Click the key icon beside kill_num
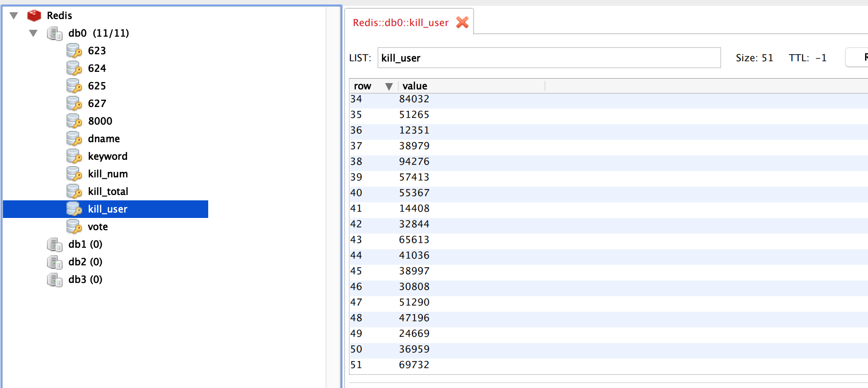Screen dimensions: 868x388 click(74, 174)
